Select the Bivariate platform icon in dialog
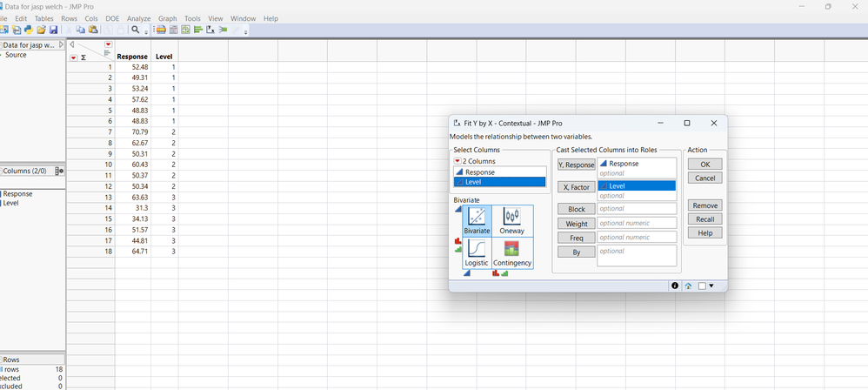 point(477,221)
